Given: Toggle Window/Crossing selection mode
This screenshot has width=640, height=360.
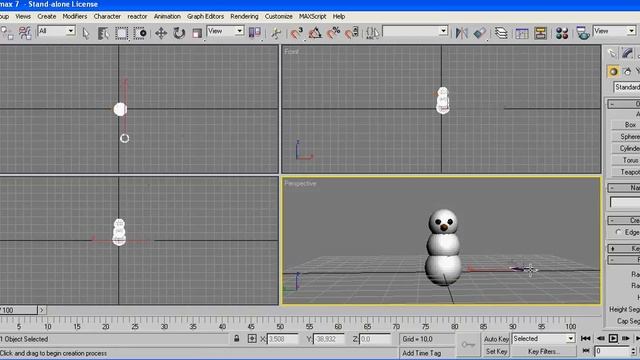Looking at the screenshot, I should click(140, 33).
